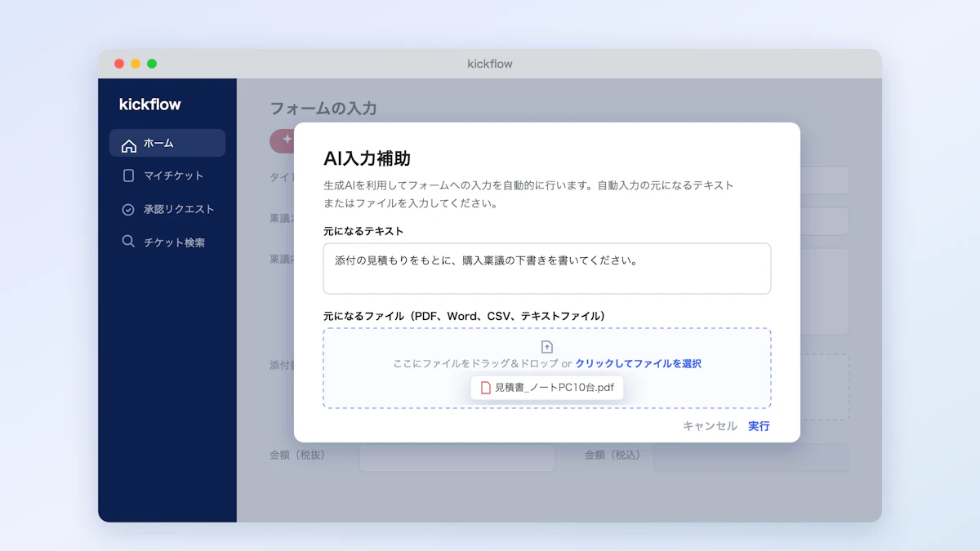Click the 金額（税抜） field in background form
The image size is (980, 551).
457,458
